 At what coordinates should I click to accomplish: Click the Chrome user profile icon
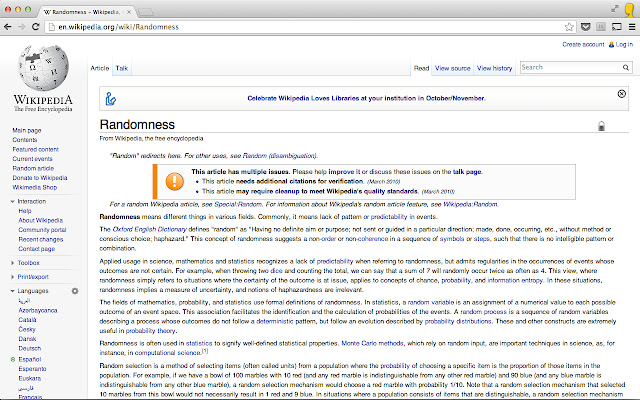coord(630,10)
